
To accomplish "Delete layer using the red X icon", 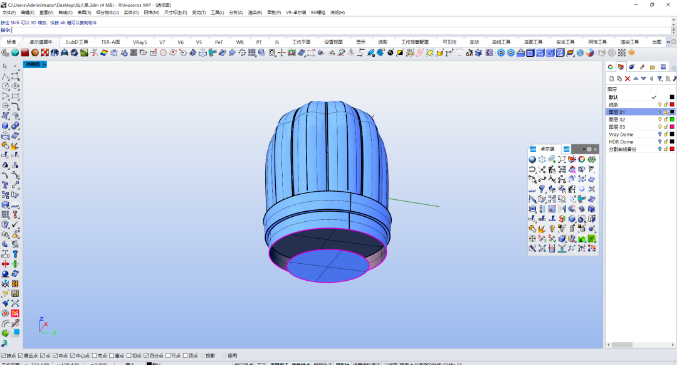I will (627, 79).
